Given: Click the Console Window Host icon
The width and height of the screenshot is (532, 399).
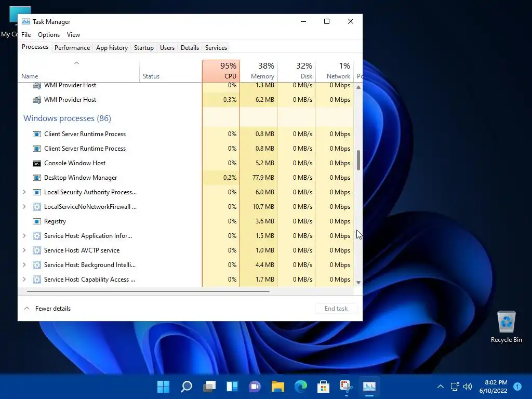Looking at the screenshot, I should point(37,163).
